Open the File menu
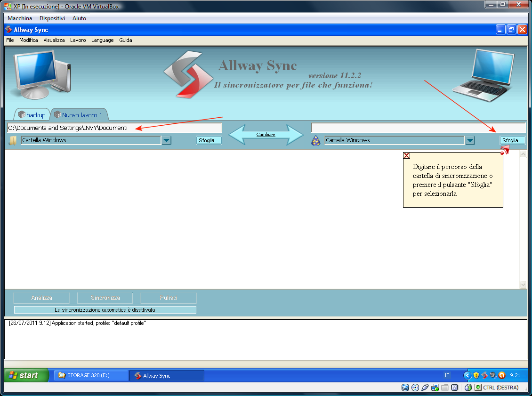Screen dimensions: 532x396 pos(10,40)
